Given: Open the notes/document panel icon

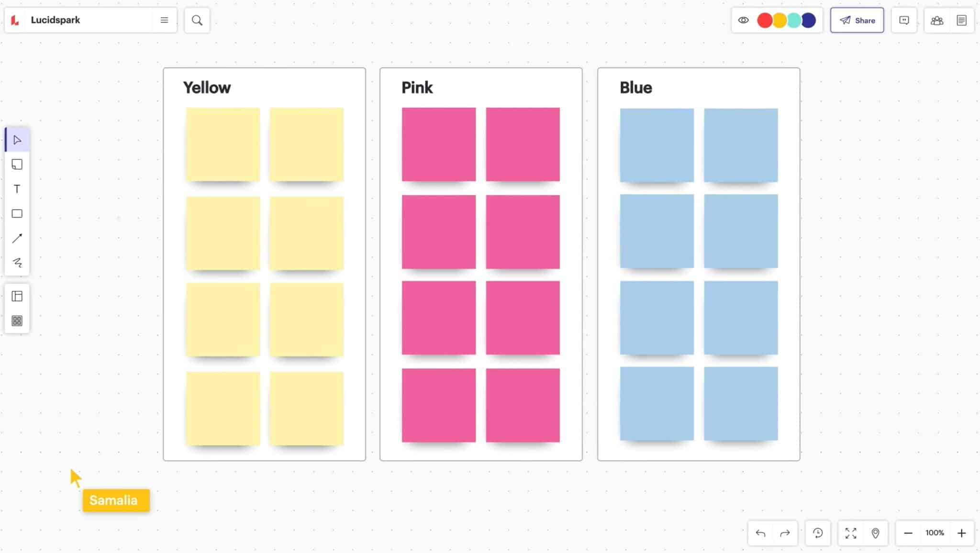Looking at the screenshot, I should (x=962, y=20).
